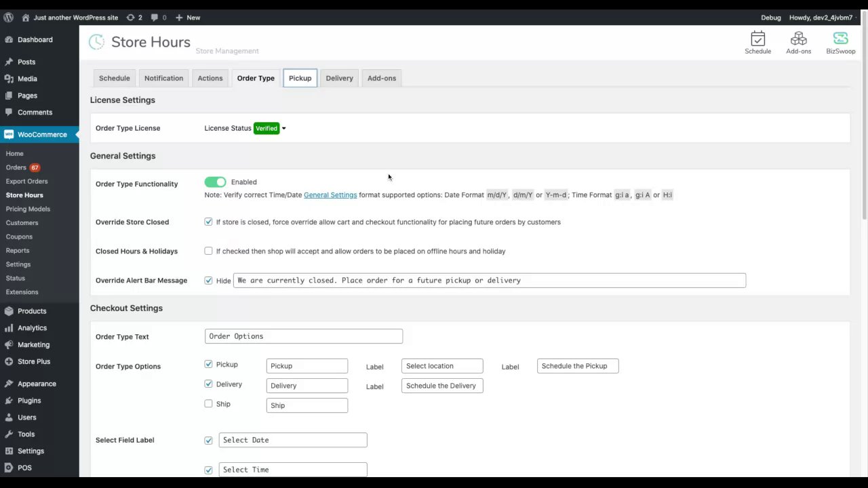868x488 pixels.
Task: Click the Verified license status badge
Action: click(x=267, y=128)
